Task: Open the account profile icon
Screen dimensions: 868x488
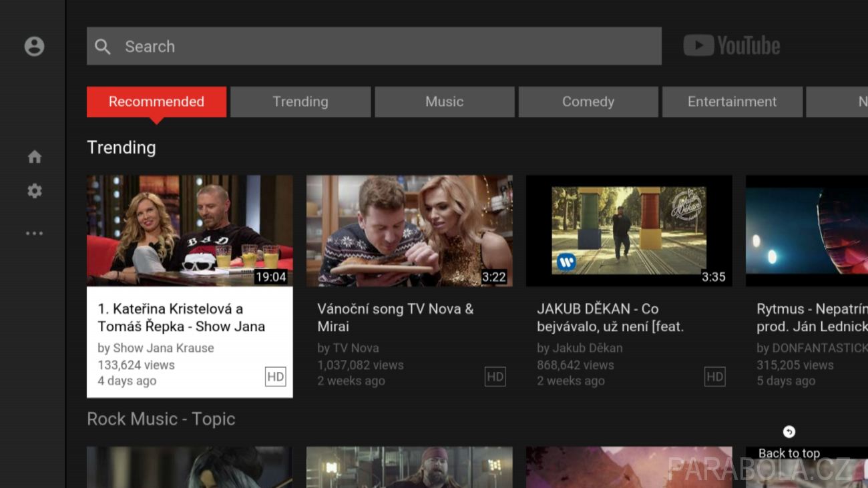Action: tap(34, 46)
